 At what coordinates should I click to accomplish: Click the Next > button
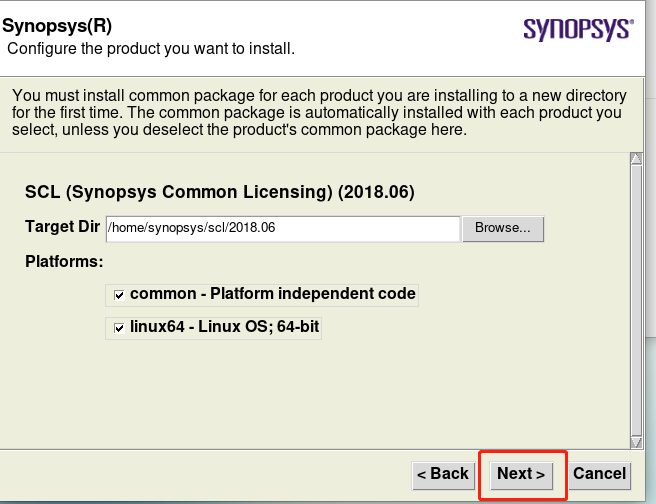pos(521,475)
